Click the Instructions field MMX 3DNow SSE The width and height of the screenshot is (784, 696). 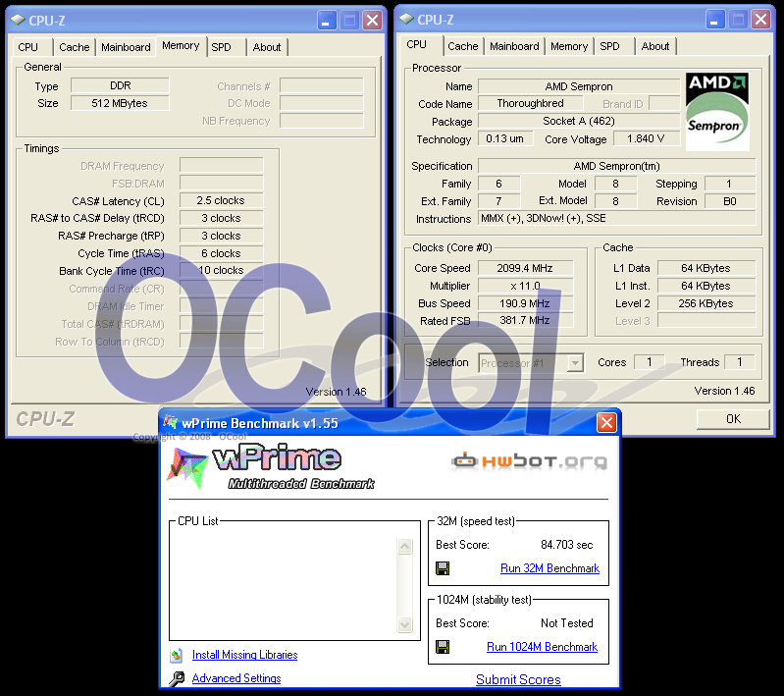coord(617,218)
